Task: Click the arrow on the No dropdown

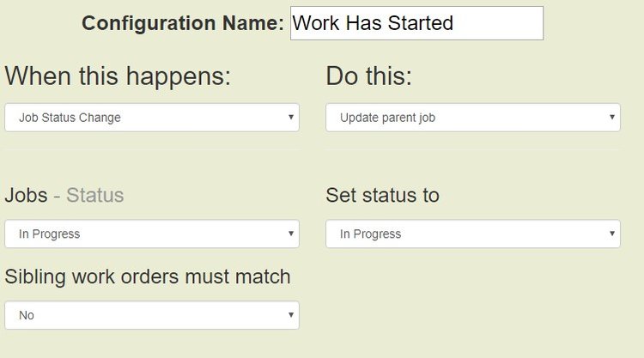Action: (x=291, y=315)
